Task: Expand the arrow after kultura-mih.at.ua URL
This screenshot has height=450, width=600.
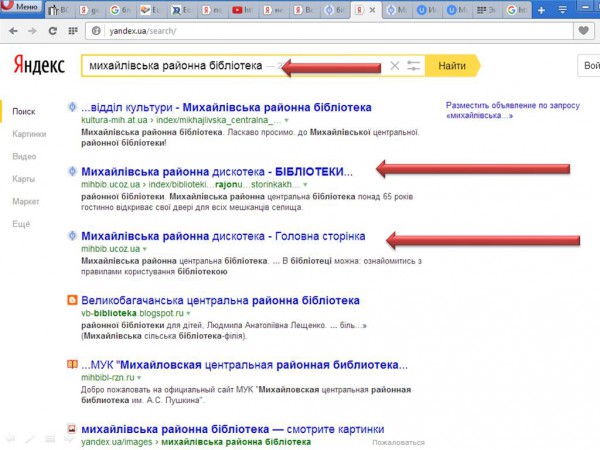Action: [x=286, y=121]
